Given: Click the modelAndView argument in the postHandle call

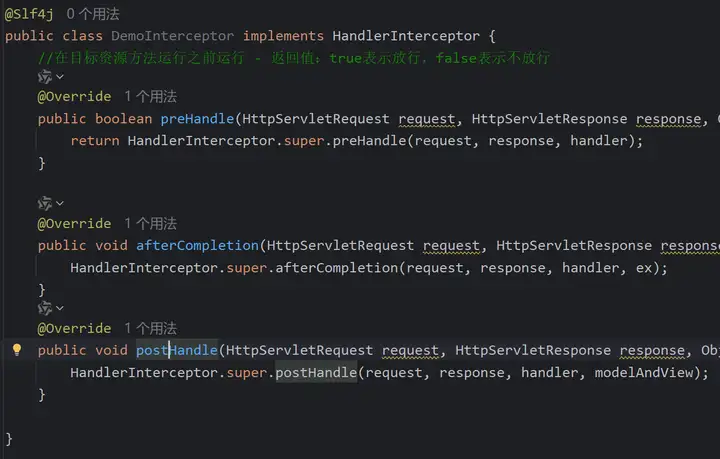Looking at the screenshot, I should pyautogui.click(x=651, y=372).
